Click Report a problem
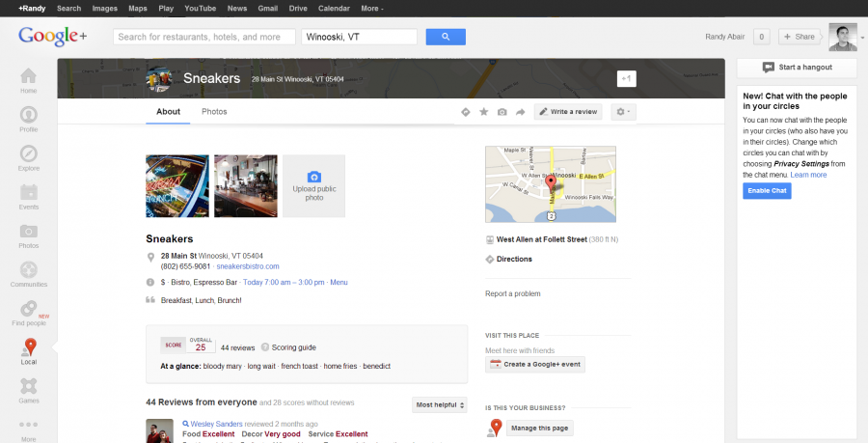This screenshot has height=443, width=868. (x=513, y=294)
